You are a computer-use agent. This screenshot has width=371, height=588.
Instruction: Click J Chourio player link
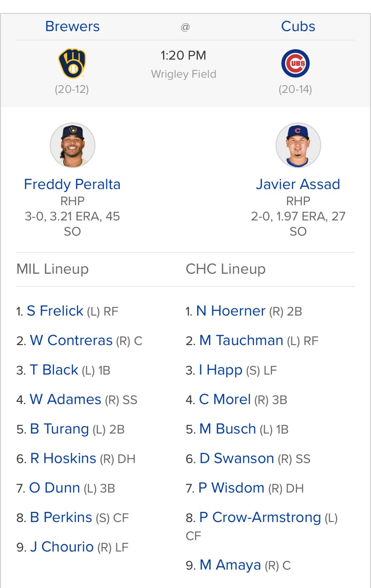pos(62,547)
